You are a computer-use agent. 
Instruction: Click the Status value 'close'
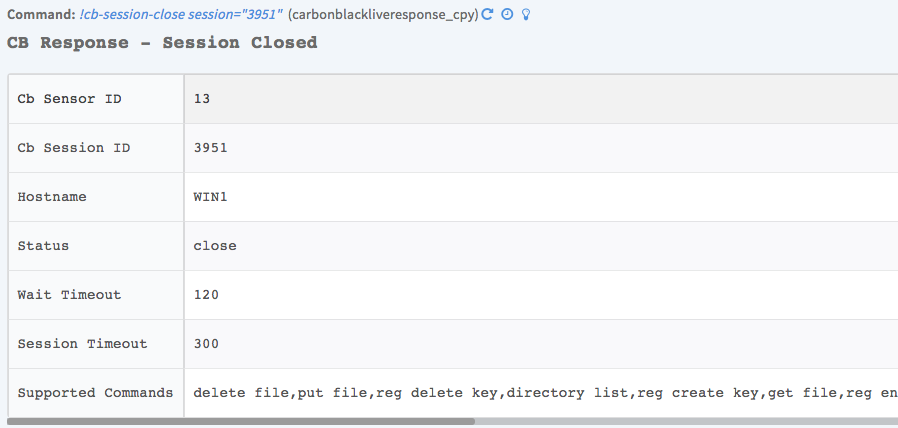pyautogui.click(x=215, y=246)
